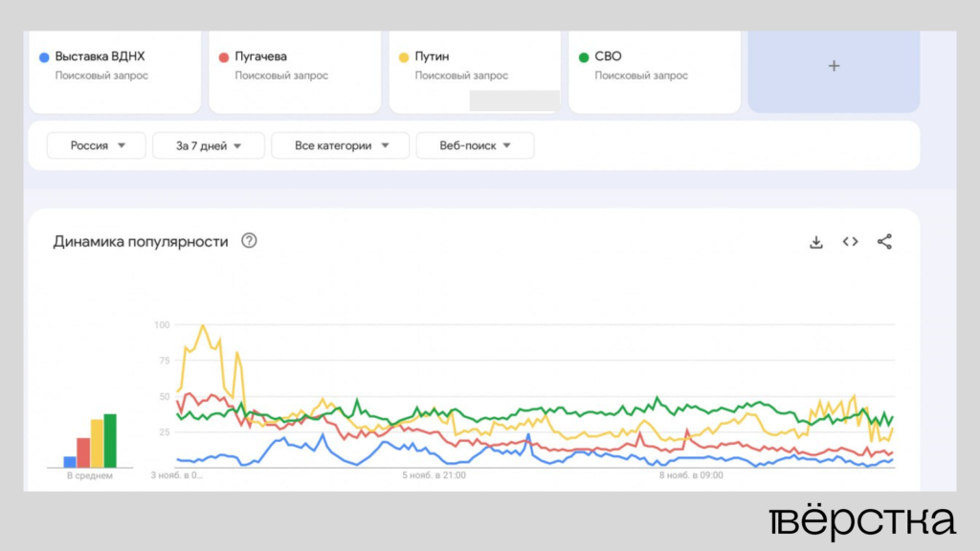Click the yellow dot beside Путин
This screenshot has width=980, height=551.
point(402,56)
